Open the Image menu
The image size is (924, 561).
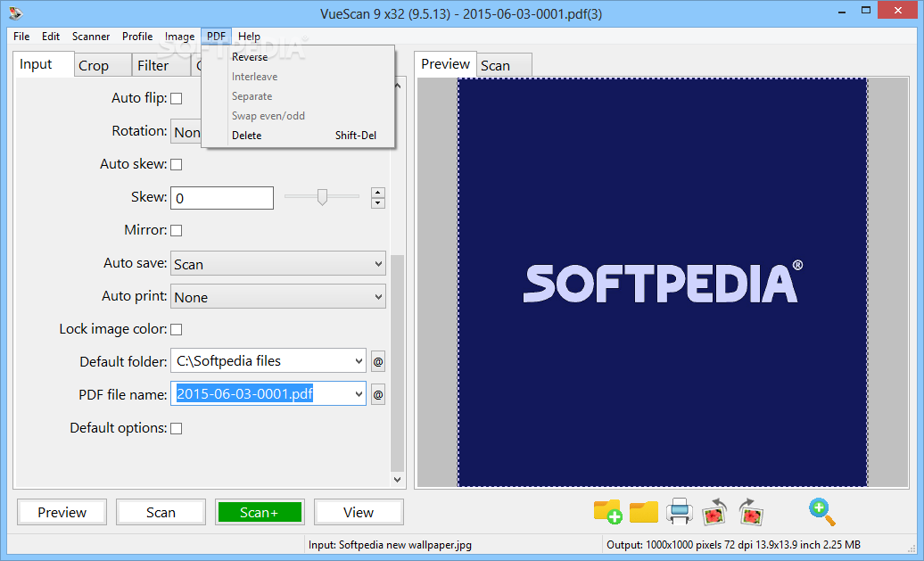180,37
